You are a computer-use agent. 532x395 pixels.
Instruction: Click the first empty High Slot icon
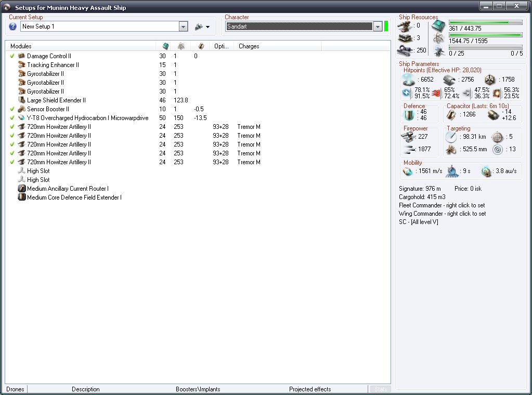(22, 171)
